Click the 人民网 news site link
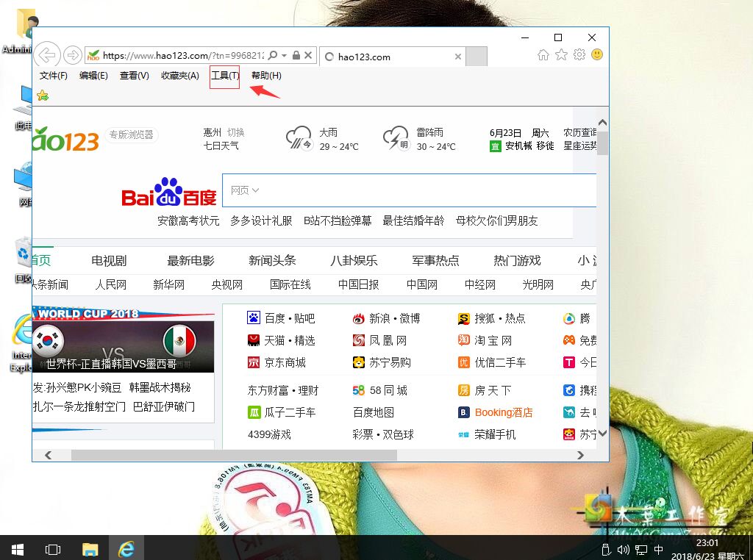This screenshot has height=560, width=753. point(111,284)
